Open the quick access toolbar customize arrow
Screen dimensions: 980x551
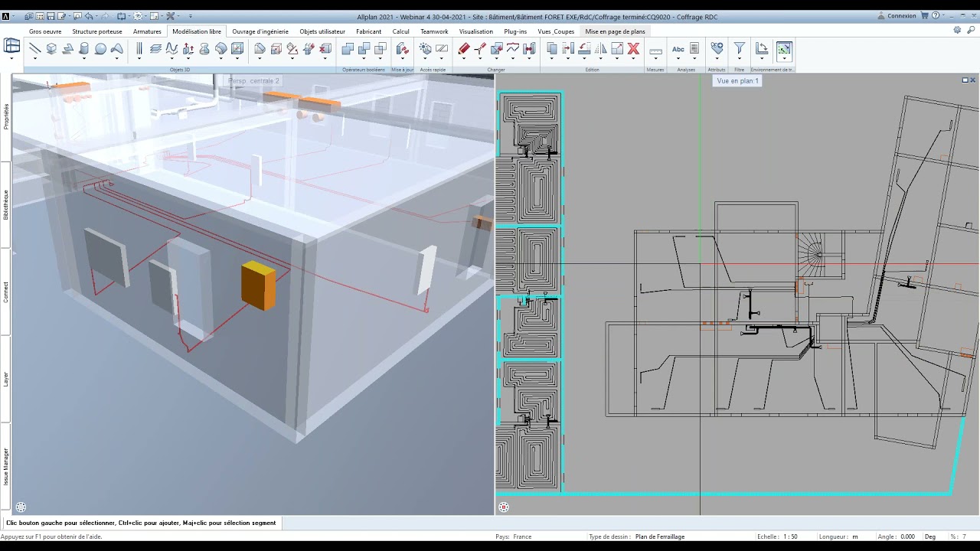[191, 16]
